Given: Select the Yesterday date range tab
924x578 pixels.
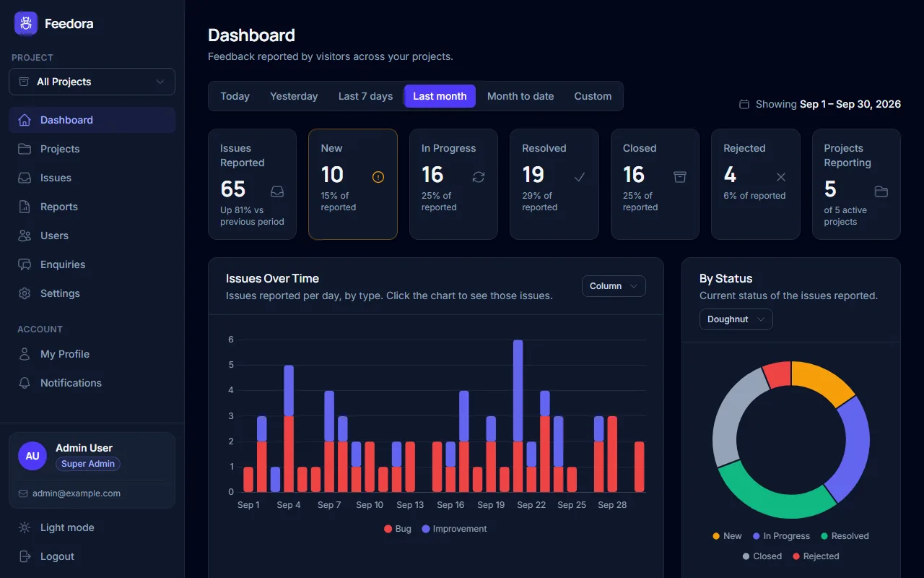Looking at the screenshot, I should coord(294,96).
